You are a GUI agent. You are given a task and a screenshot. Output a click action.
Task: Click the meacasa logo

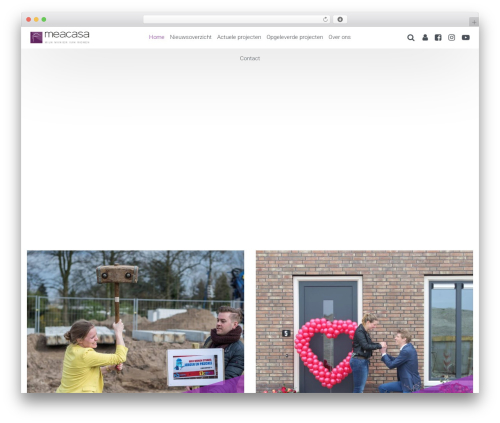pyautogui.click(x=60, y=37)
